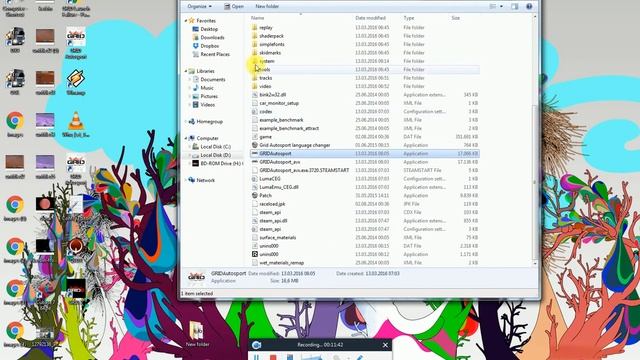Select Downloads icon in Favorites
This screenshot has height=360, width=640.
196,37
